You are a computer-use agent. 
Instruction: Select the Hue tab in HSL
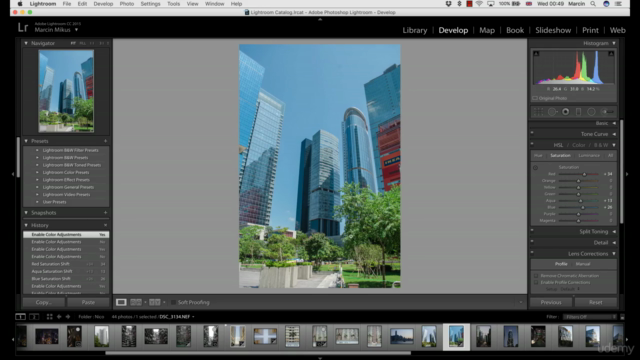click(x=538, y=156)
